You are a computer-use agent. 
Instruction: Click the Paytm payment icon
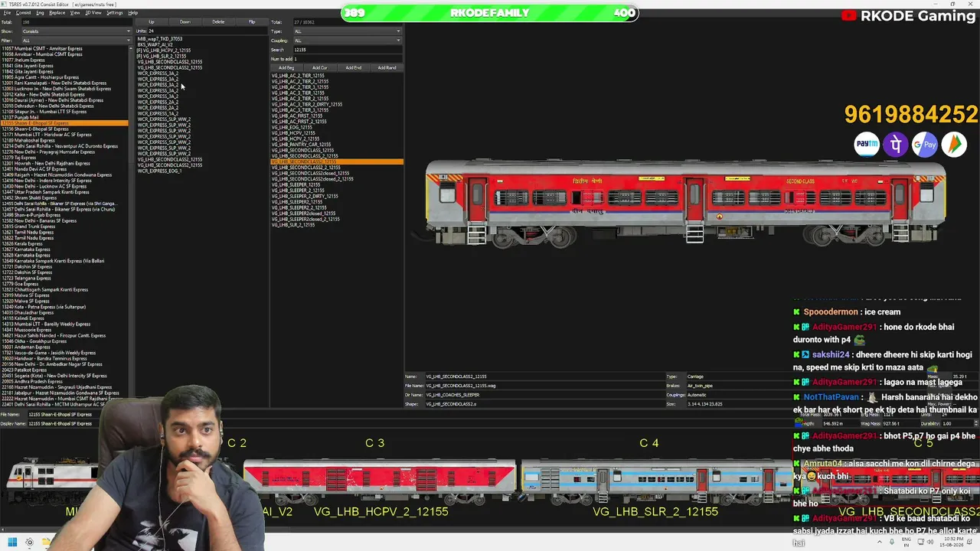coord(867,144)
